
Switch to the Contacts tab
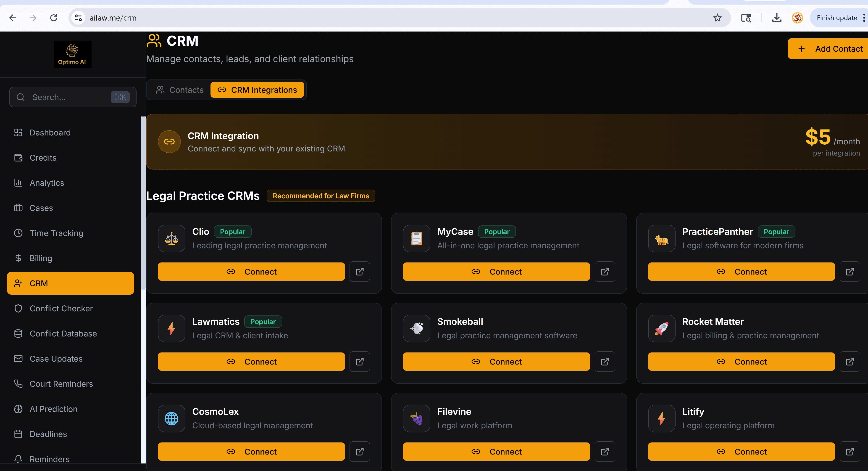click(180, 90)
